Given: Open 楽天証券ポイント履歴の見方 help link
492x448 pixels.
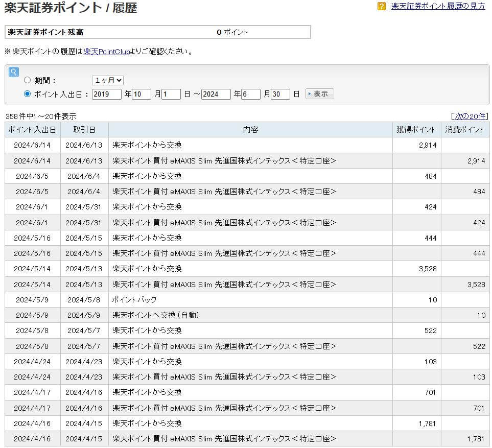Looking at the screenshot, I should (438, 7).
